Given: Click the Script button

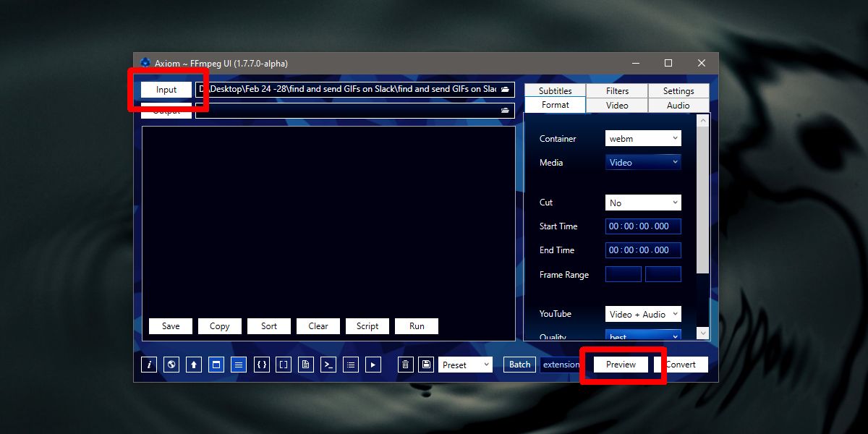Looking at the screenshot, I should (367, 326).
